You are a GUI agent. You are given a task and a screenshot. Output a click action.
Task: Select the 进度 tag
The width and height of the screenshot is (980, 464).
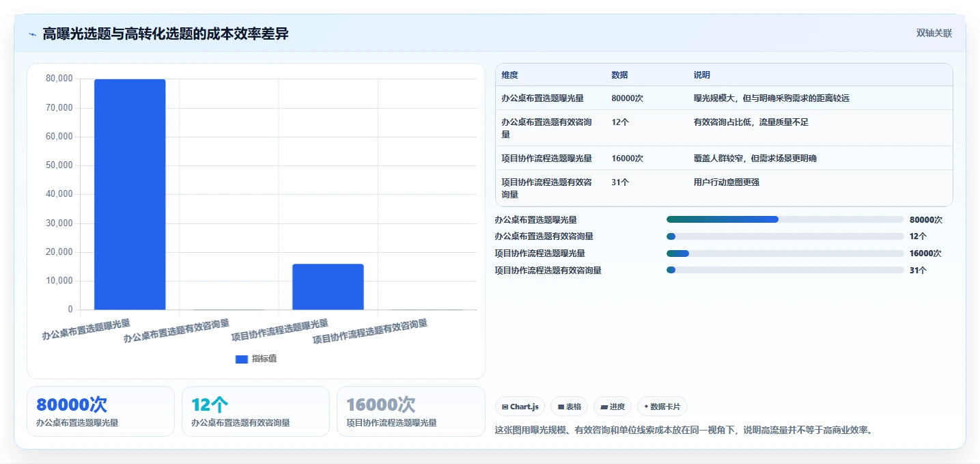point(613,407)
